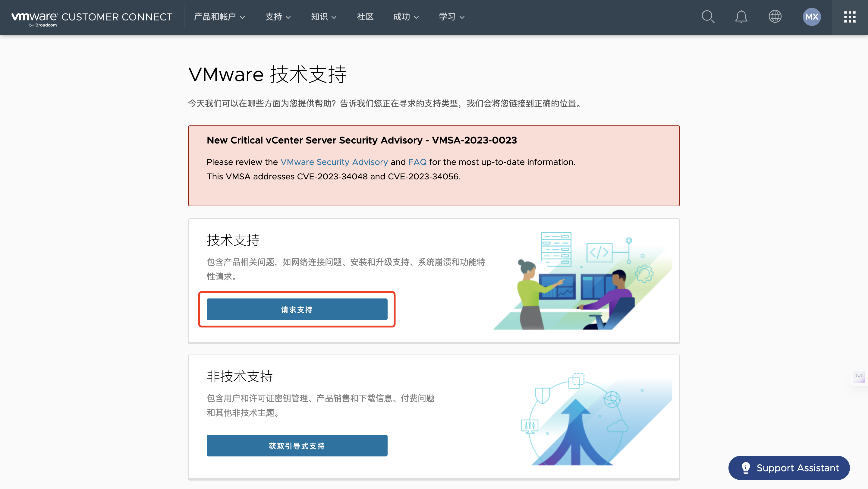Viewport: 868px width, 489px height.
Task: Expand the 产品和帐户 dropdown menu
Action: tap(219, 17)
